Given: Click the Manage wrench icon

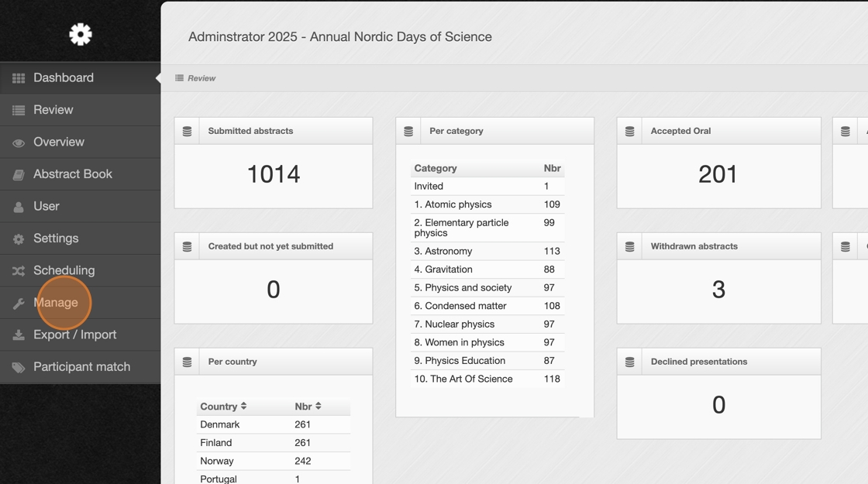Looking at the screenshot, I should tap(19, 303).
